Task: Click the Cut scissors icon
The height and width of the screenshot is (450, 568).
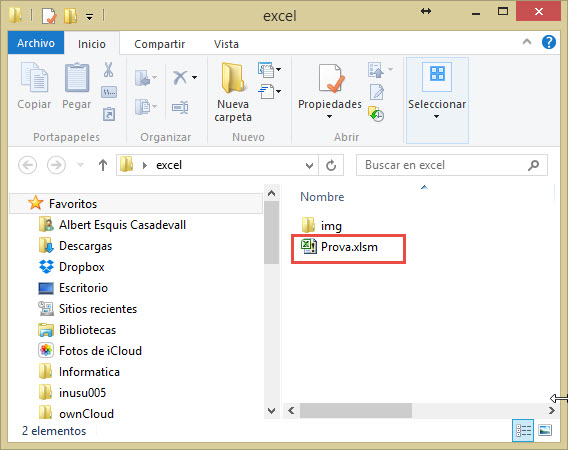Action: coord(108,70)
